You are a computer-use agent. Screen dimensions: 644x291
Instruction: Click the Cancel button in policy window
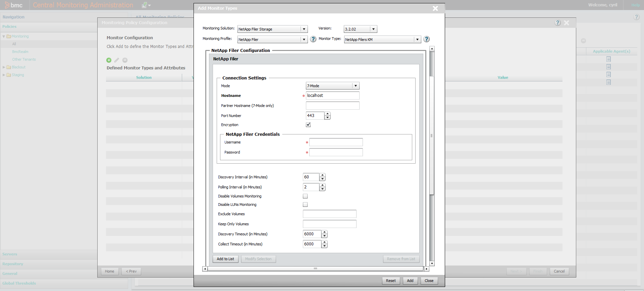[559, 271]
